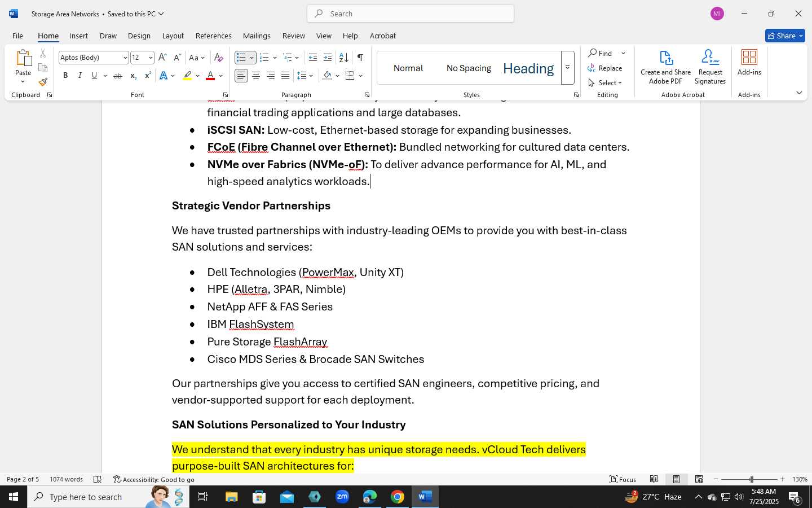The height and width of the screenshot is (508, 812).
Task: Click the proofing errors icon in status bar
Action: 97,479
